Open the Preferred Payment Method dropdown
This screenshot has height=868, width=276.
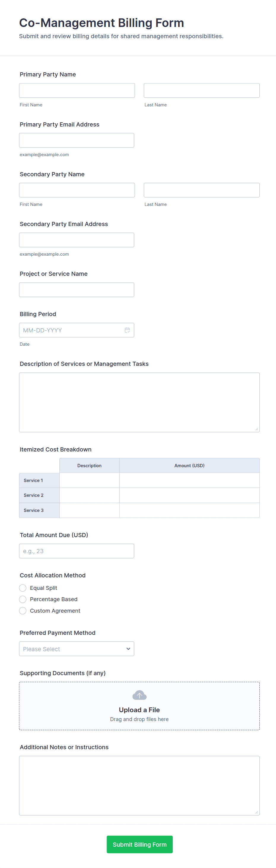(77, 649)
